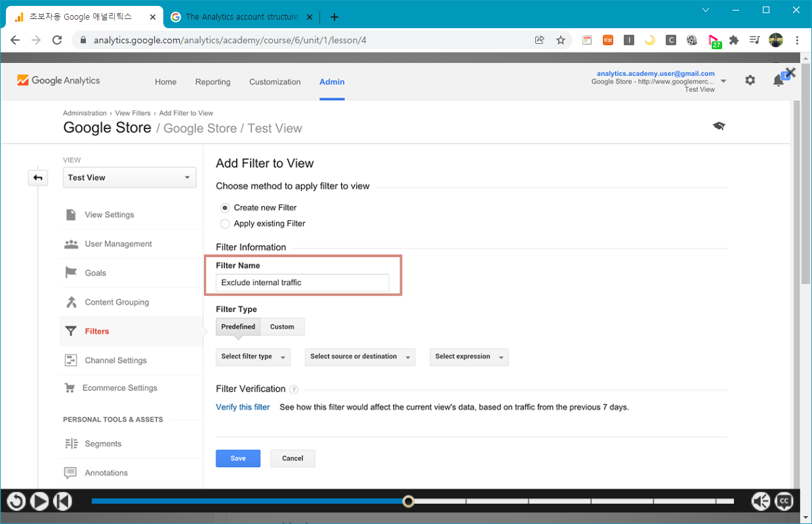
Task: Click the Ecommerce Settings cart icon
Action: (x=70, y=388)
